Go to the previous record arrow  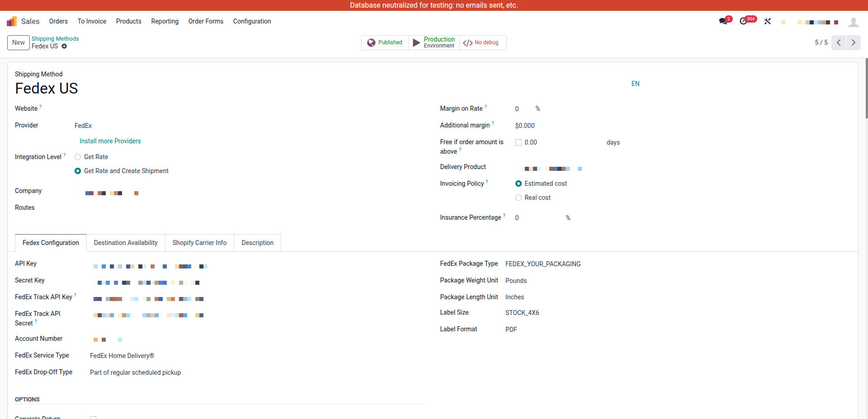(839, 42)
